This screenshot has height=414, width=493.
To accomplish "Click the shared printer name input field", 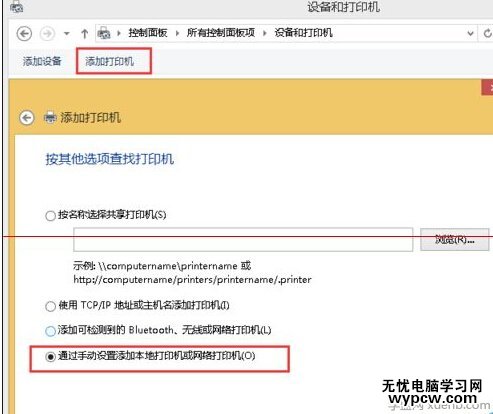I will pos(243,239).
